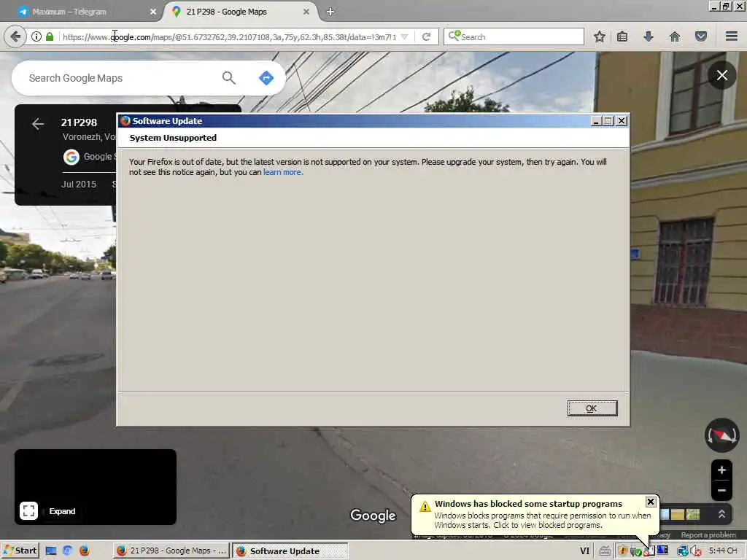Show bookmarks list icon
747x560 pixels.
coord(622,36)
